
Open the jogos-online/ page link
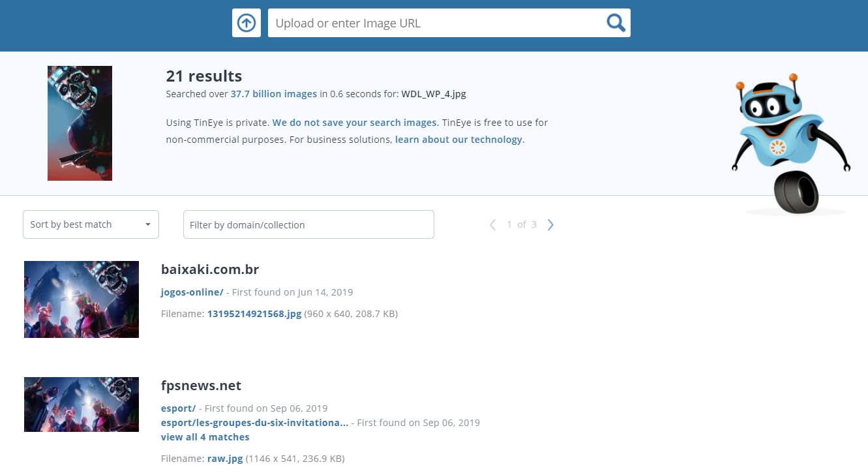[x=192, y=292]
